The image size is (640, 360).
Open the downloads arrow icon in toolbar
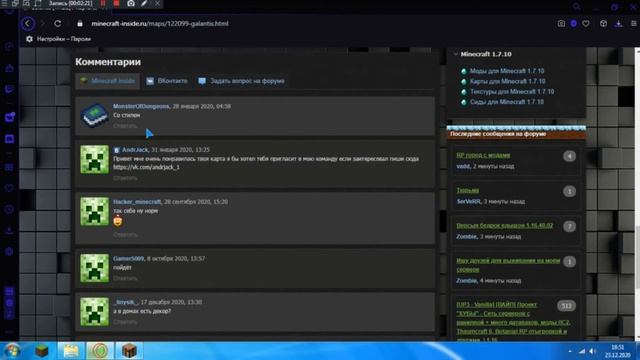[x=619, y=24]
